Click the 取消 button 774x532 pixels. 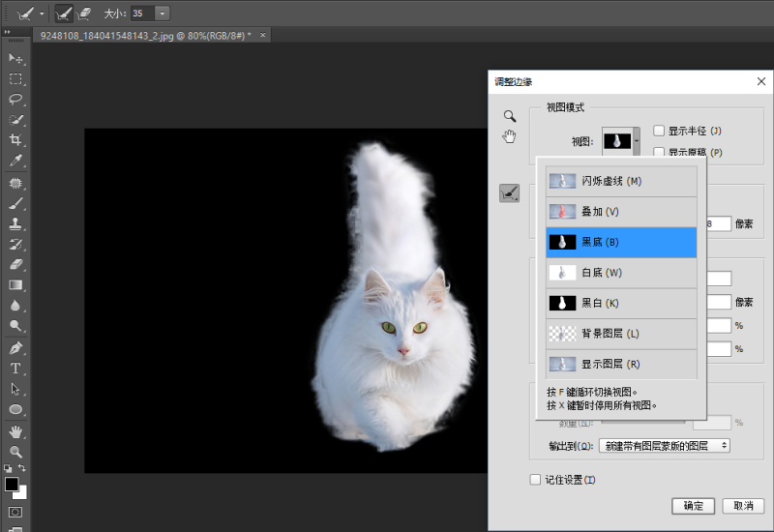point(743,506)
